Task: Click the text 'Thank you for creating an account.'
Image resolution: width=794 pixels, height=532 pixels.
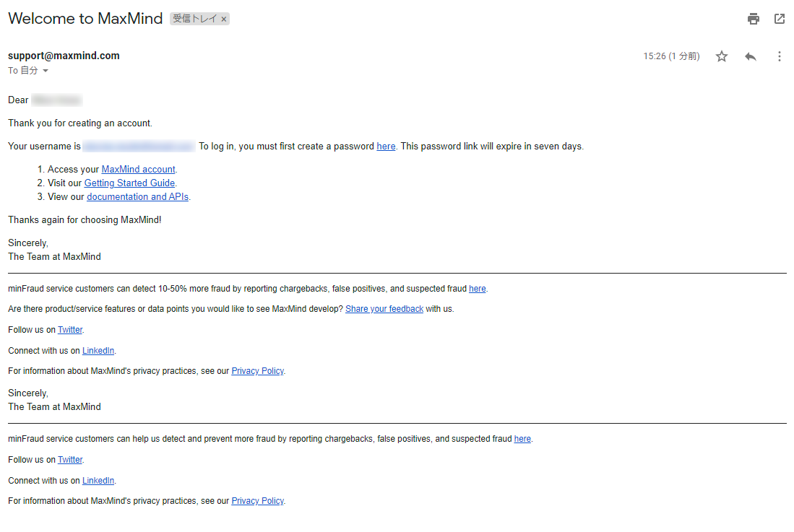Action: (x=80, y=123)
